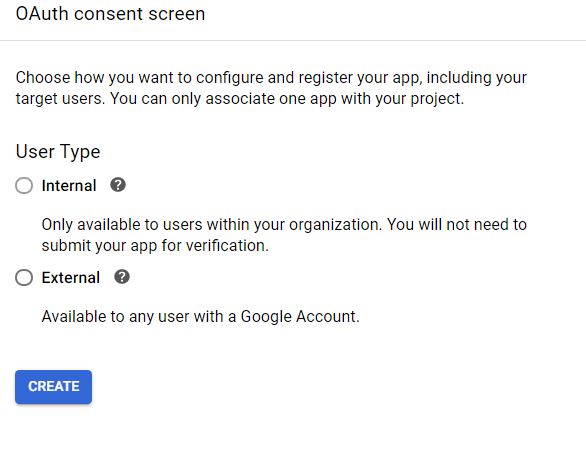Click the word 'verification' in the Internal description
This screenshot has height=459, width=586.
(227, 246)
